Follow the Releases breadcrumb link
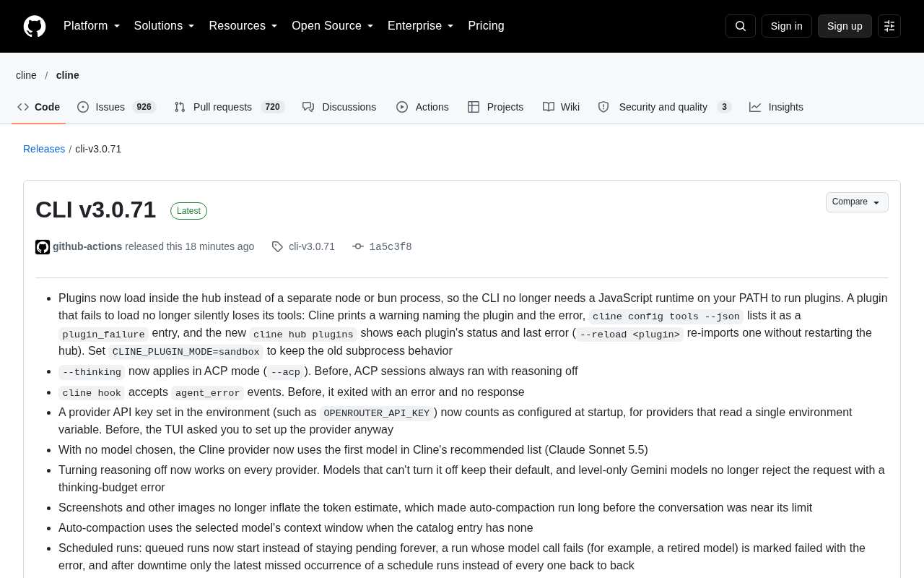 pyautogui.click(x=44, y=149)
